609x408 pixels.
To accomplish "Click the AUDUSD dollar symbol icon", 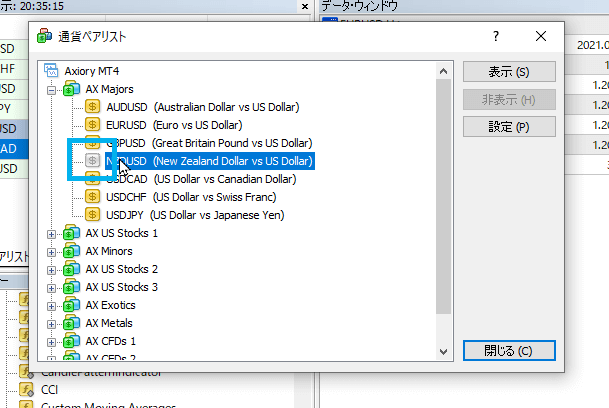I will pos(93,107).
